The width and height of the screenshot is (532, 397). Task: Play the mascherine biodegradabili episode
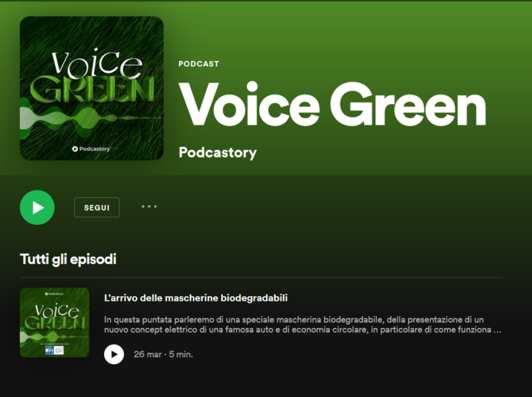(114, 354)
